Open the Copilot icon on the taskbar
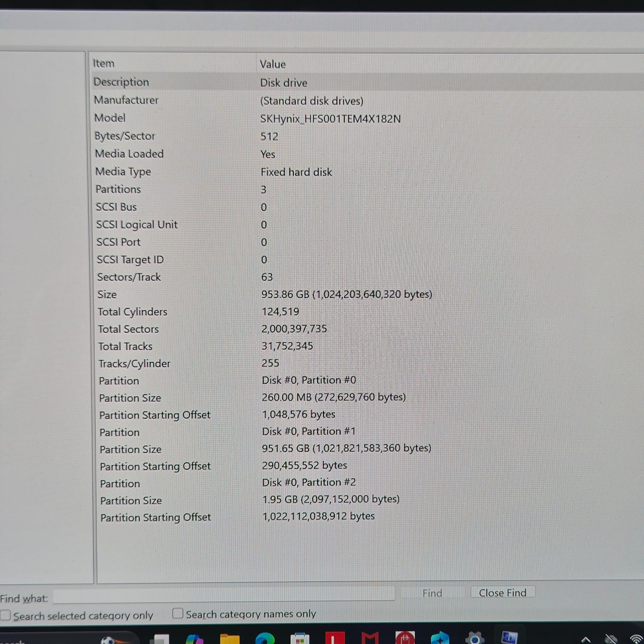 click(194, 639)
